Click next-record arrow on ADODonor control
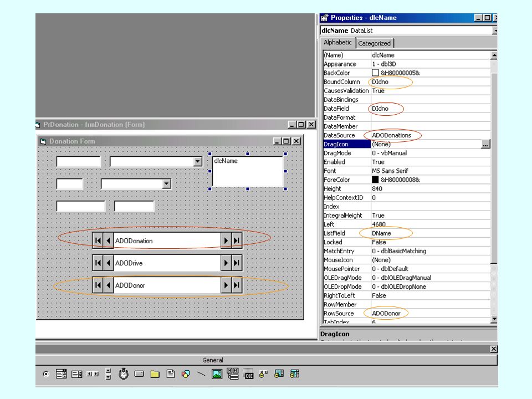 [226, 285]
